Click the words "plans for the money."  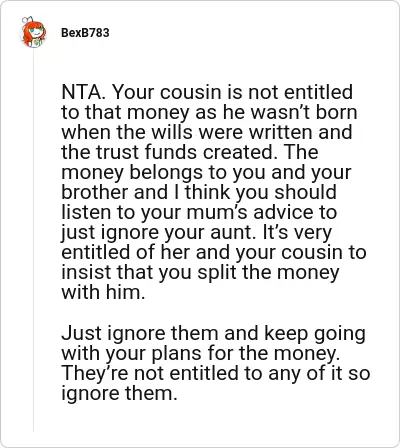click(x=246, y=353)
